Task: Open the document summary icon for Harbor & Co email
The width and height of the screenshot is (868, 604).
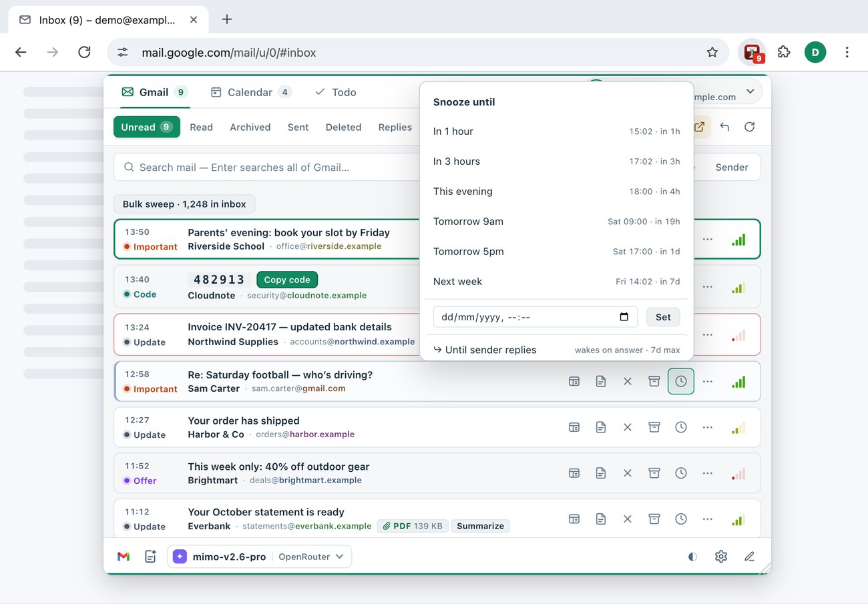Action: click(601, 427)
